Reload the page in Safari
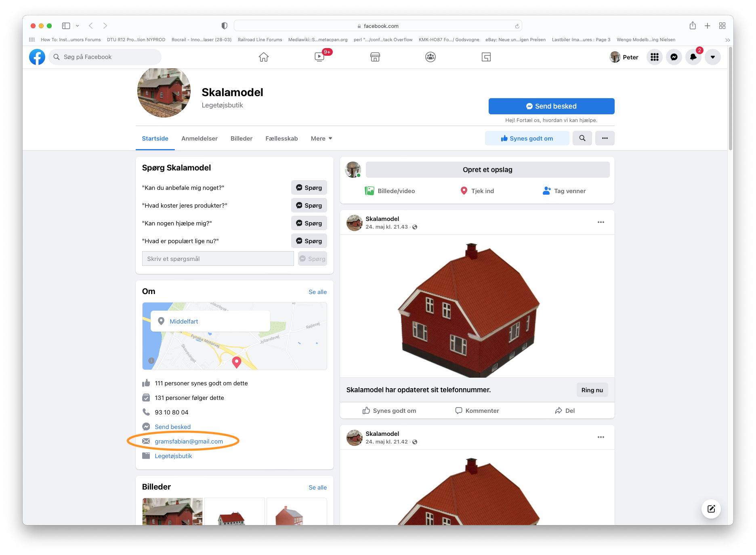The width and height of the screenshot is (756, 555). click(517, 26)
